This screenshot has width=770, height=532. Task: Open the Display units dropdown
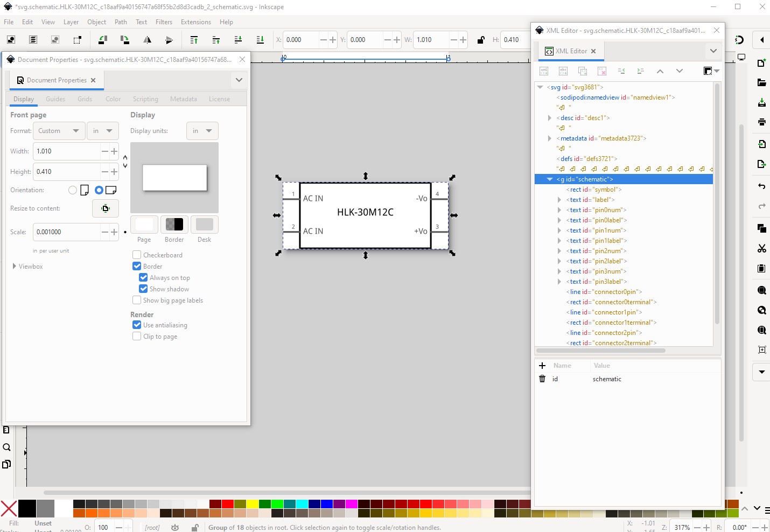point(202,131)
